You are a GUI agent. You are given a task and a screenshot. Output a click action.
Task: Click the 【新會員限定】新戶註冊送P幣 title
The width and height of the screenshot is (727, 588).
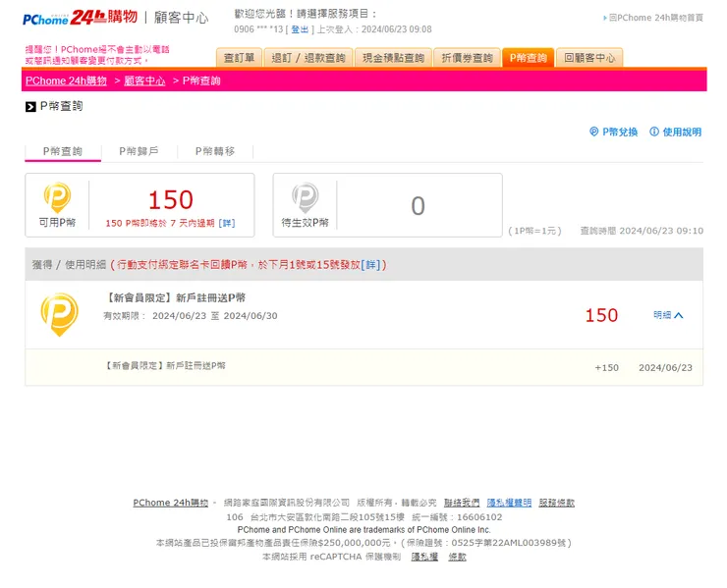(x=175, y=298)
